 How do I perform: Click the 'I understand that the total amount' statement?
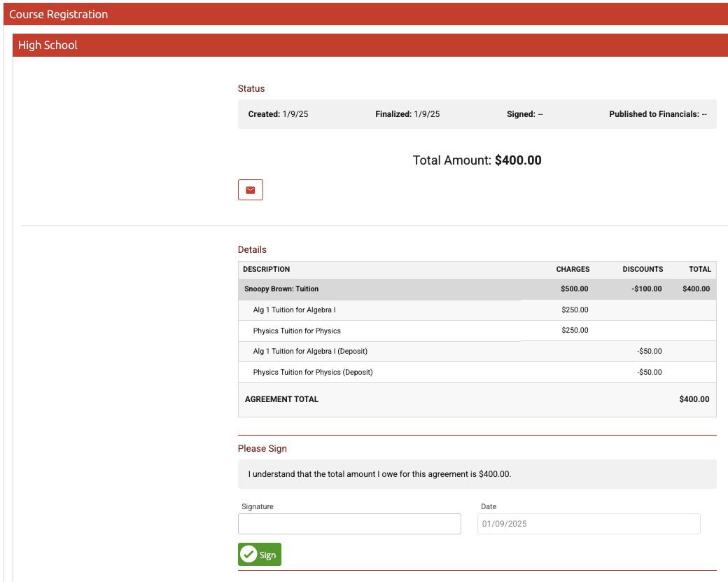click(x=379, y=474)
